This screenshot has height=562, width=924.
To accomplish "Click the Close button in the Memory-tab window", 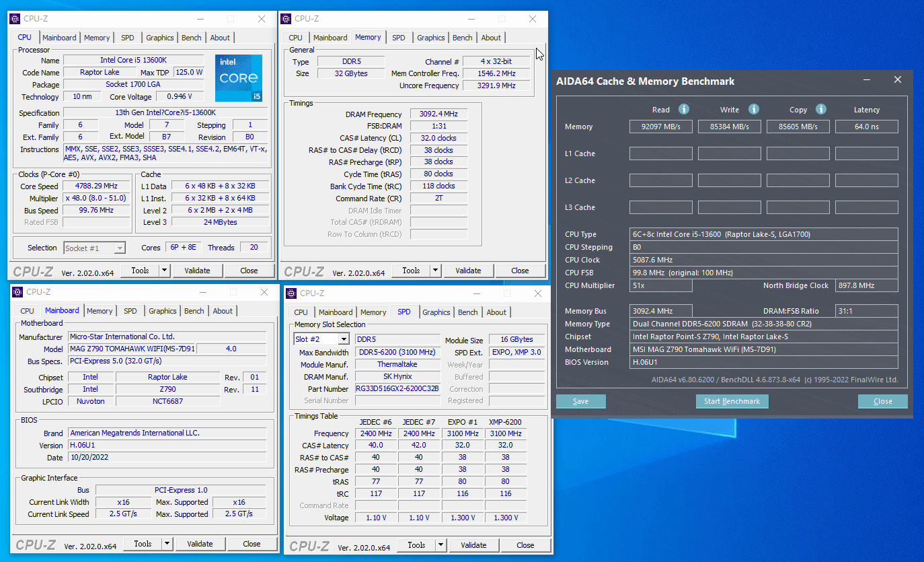I will pos(520,271).
